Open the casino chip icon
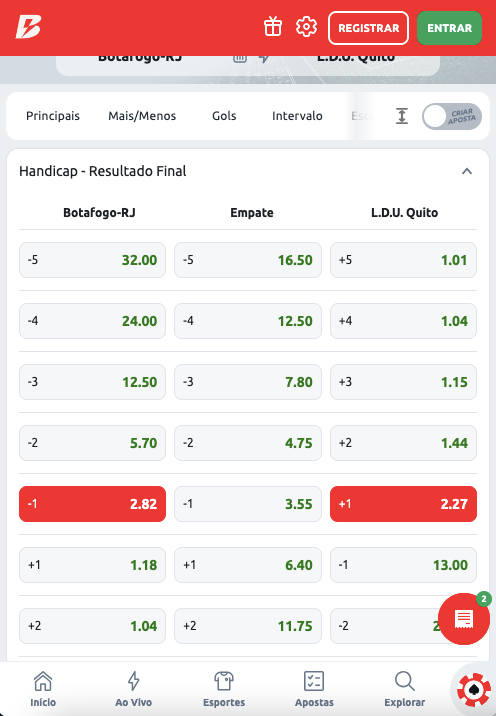This screenshot has height=716, width=496. [473, 690]
